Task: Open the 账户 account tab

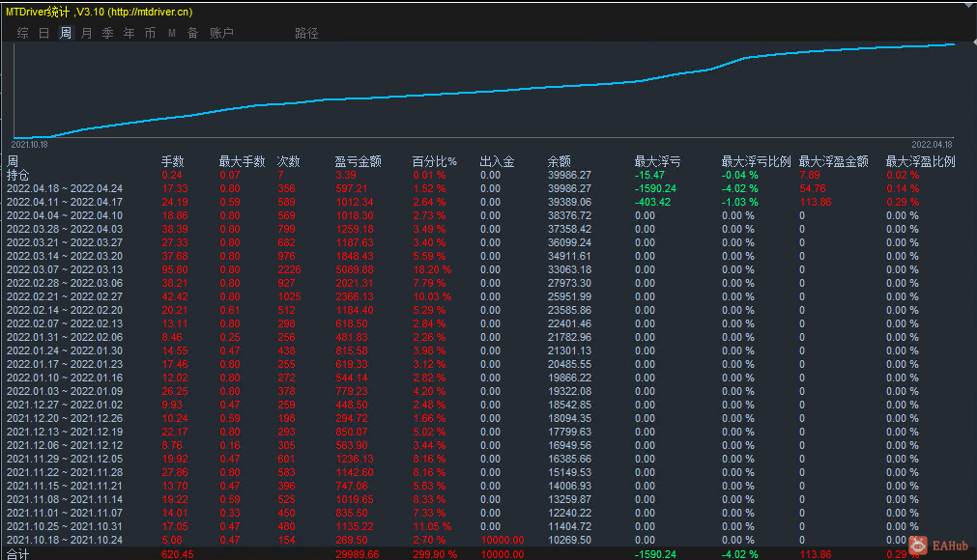Action: coord(221,33)
